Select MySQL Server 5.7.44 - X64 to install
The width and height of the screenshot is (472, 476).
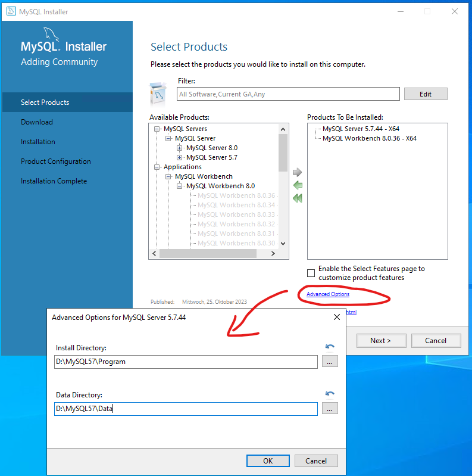click(x=361, y=129)
